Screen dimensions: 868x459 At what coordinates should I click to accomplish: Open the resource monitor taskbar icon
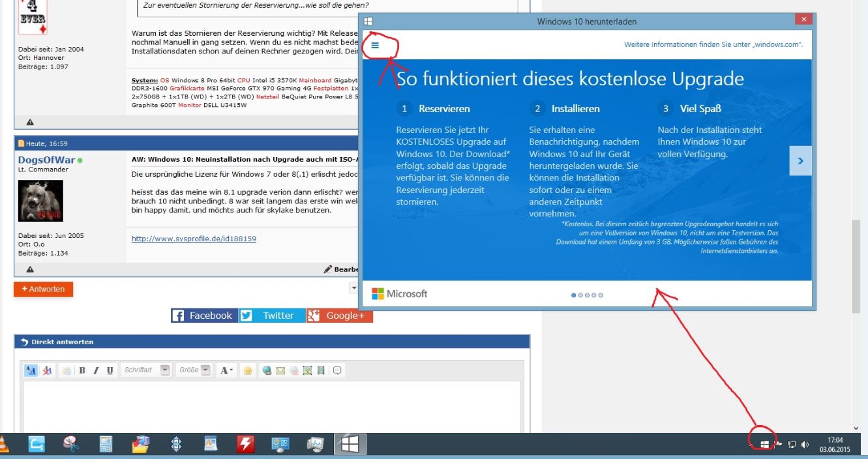(x=315, y=444)
